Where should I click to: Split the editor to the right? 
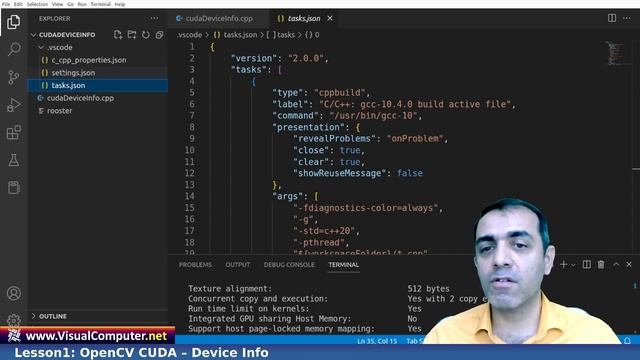coord(611,18)
